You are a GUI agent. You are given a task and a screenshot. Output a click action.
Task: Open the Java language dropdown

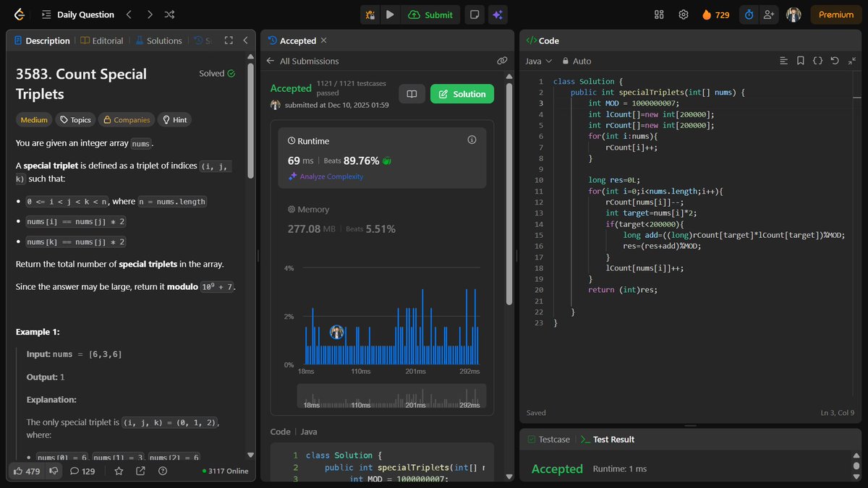(x=539, y=61)
